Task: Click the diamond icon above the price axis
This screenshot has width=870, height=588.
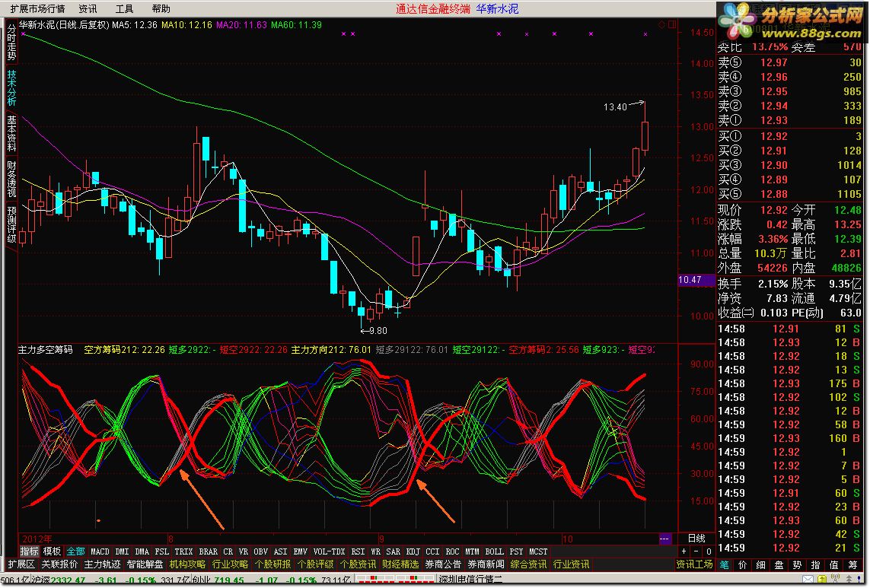Action: point(661,25)
